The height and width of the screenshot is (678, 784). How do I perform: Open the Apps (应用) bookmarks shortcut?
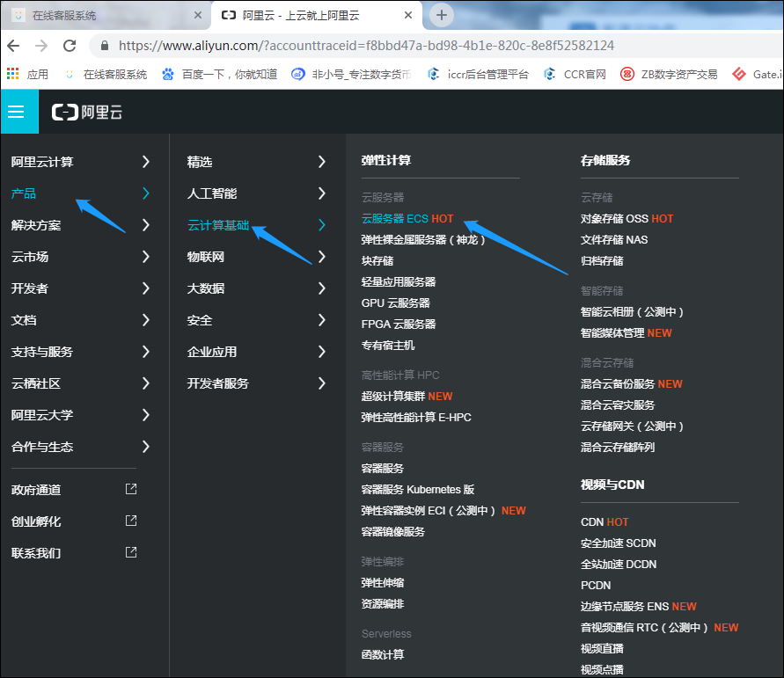(x=28, y=75)
